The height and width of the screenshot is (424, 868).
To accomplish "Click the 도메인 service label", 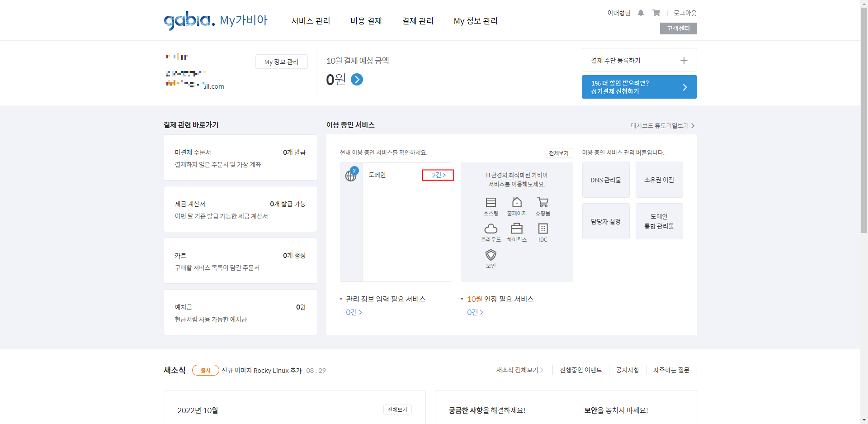I will click(x=377, y=175).
